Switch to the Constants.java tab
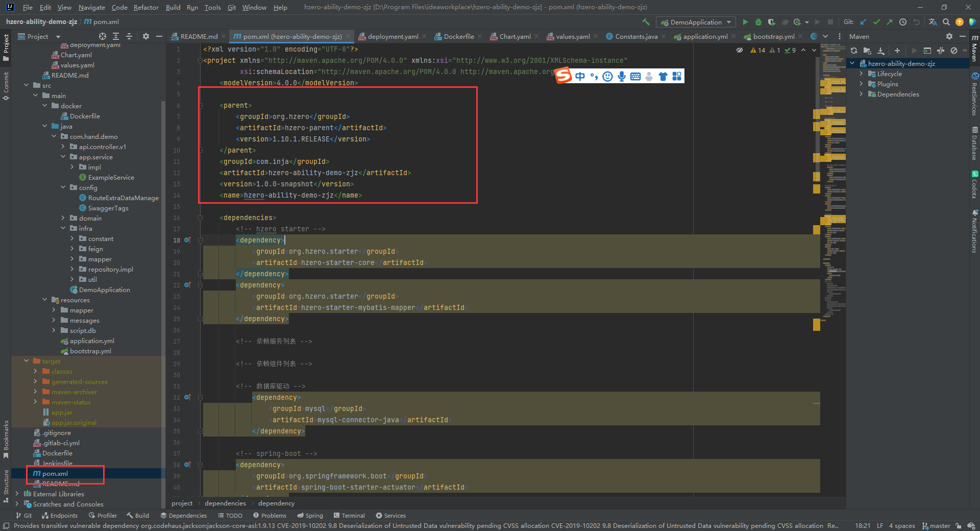The width and height of the screenshot is (980, 531). (636, 36)
